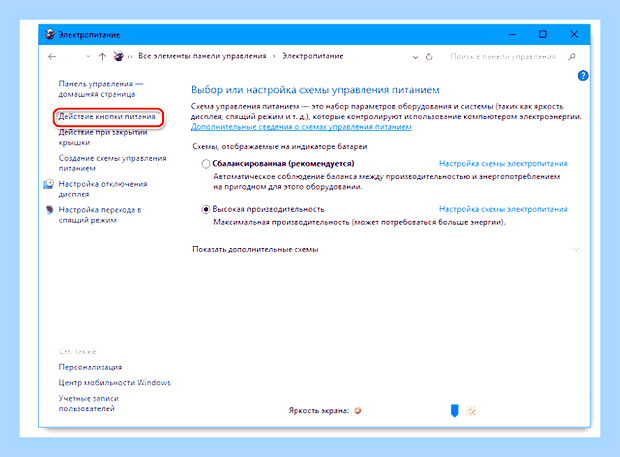The height and width of the screenshot is (457, 620).
Task: Click Электропитание breadcrumb segment
Action: point(312,56)
